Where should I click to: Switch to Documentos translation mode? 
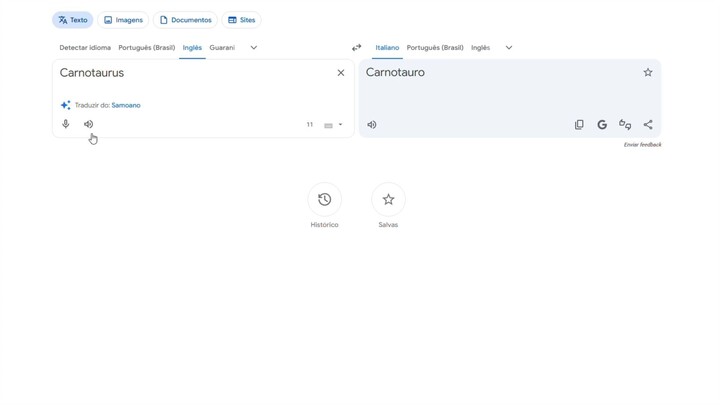pyautogui.click(x=185, y=20)
